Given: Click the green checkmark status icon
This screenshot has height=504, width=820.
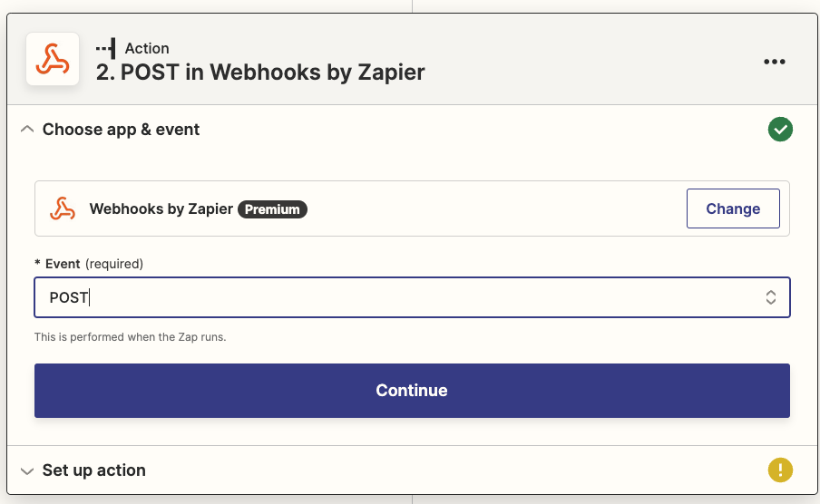Looking at the screenshot, I should (x=780, y=129).
